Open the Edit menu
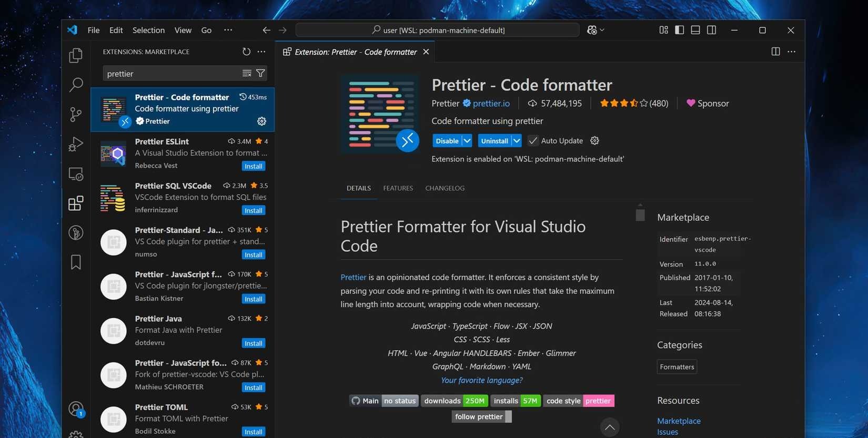The image size is (868, 438). click(116, 30)
